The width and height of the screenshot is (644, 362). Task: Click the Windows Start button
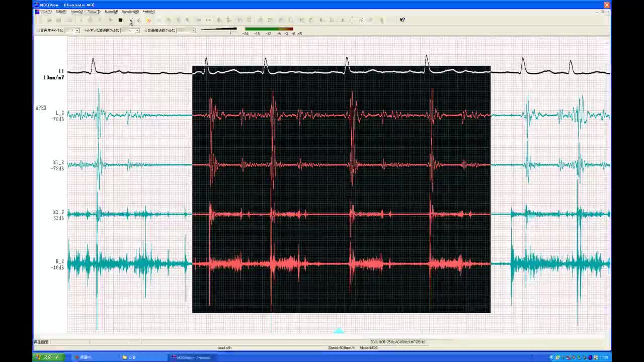point(48,357)
